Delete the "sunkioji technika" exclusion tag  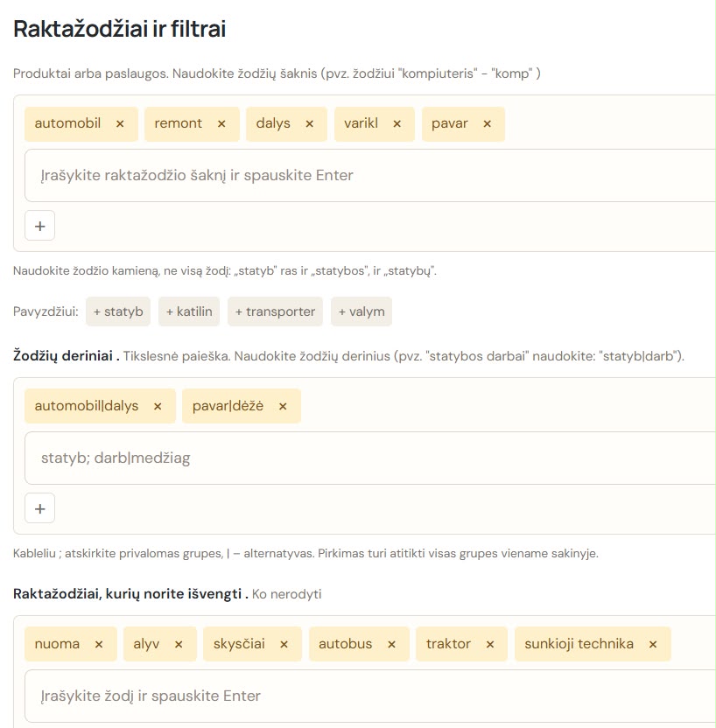pyautogui.click(x=653, y=644)
